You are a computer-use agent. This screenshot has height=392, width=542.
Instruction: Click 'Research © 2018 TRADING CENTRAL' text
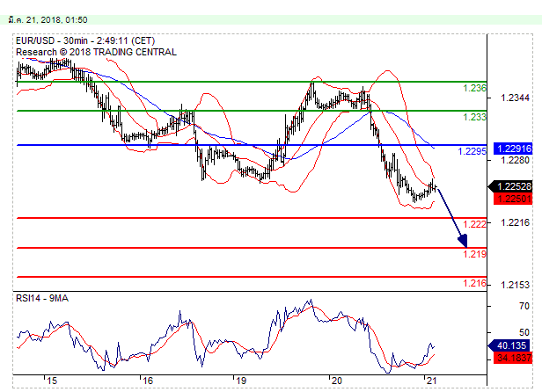click(x=96, y=52)
